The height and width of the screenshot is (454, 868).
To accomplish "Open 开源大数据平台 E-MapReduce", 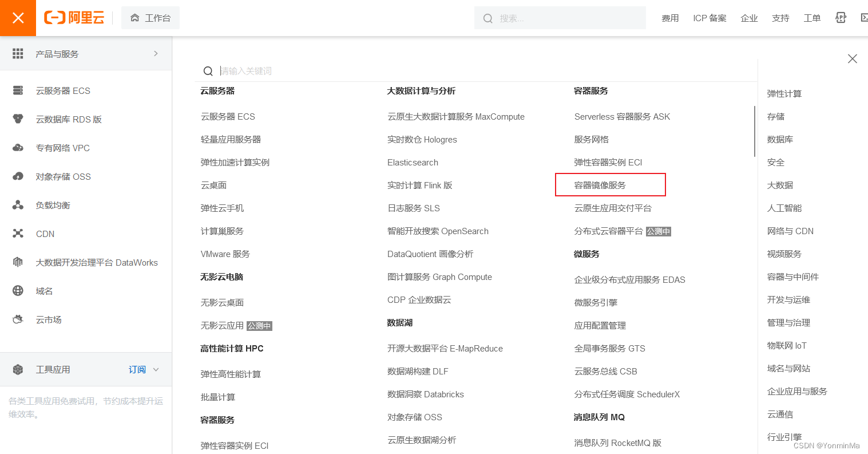I will point(445,348).
